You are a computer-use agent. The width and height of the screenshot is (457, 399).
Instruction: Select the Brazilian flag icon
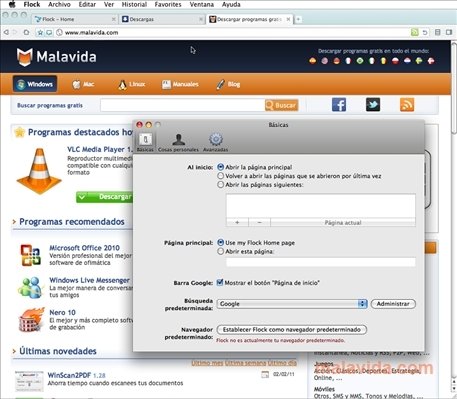(x=360, y=61)
